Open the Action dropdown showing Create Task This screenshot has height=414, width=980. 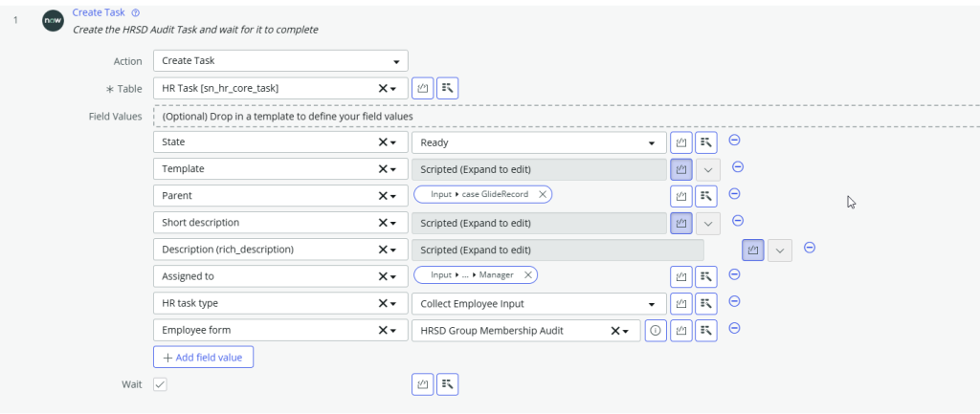click(x=280, y=61)
